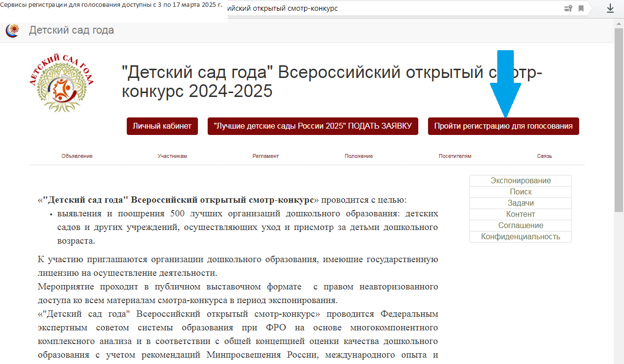624x364 pixels.
Task: Open the 'Регламент' menu item
Action: tap(266, 156)
